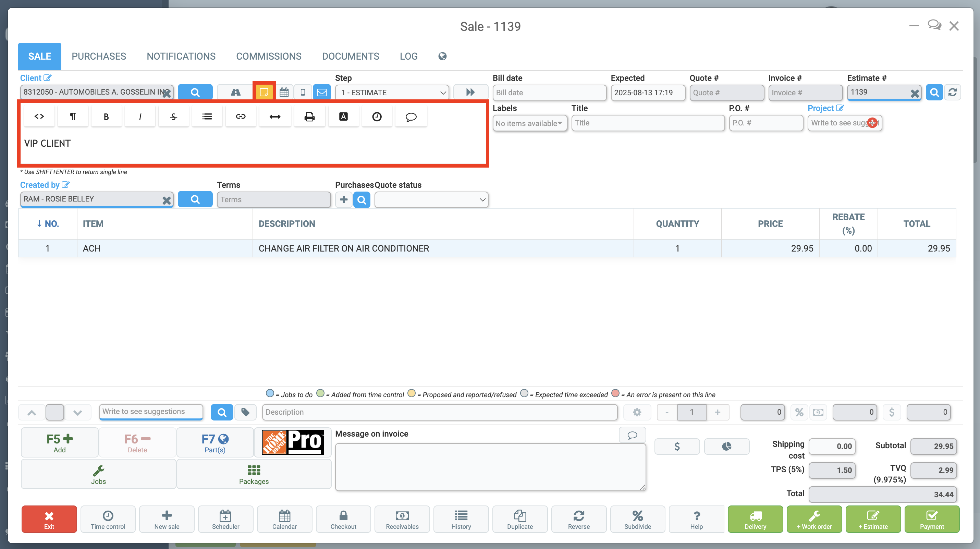This screenshot has width=980, height=549.
Task: Click the envelope email icon
Action: (x=322, y=92)
